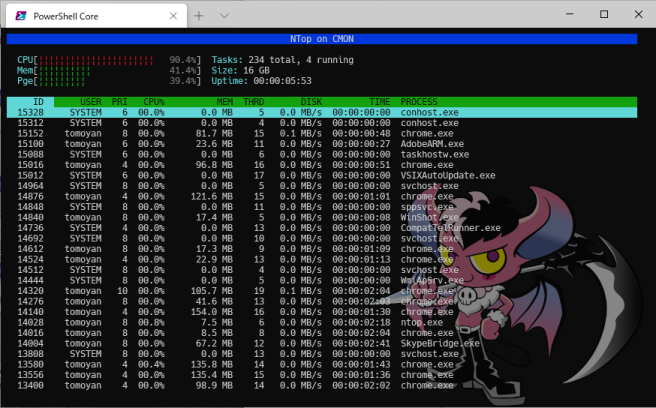Image resolution: width=656 pixels, height=408 pixels.
Task: Open a new terminal tab
Action: coord(199,16)
